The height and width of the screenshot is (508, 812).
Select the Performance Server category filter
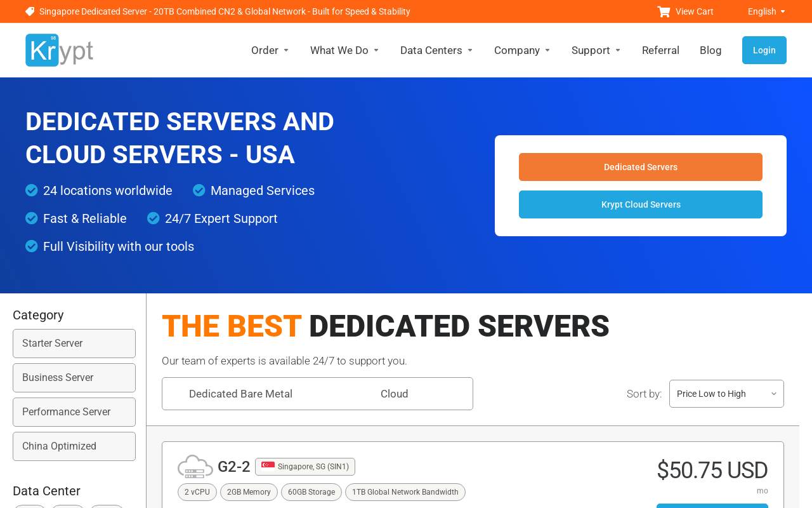[x=74, y=412]
